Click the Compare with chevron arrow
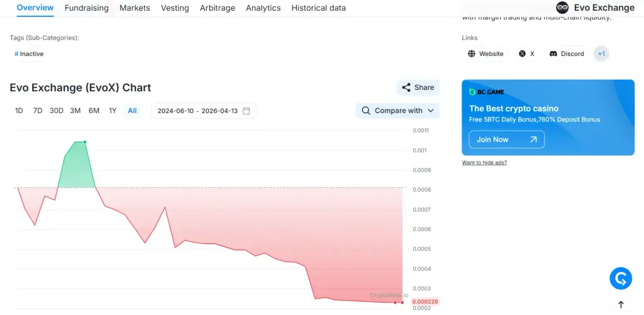The height and width of the screenshot is (315, 644). pos(431,111)
